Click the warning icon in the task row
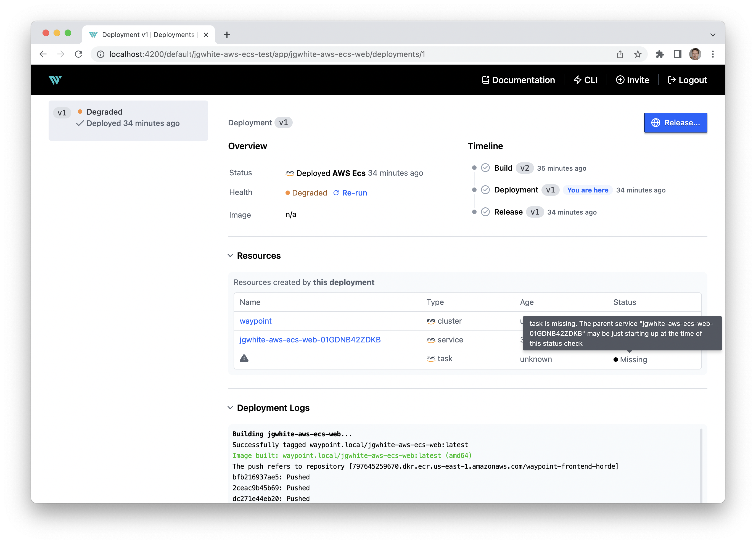This screenshot has width=756, height=544. coord(244,358)
